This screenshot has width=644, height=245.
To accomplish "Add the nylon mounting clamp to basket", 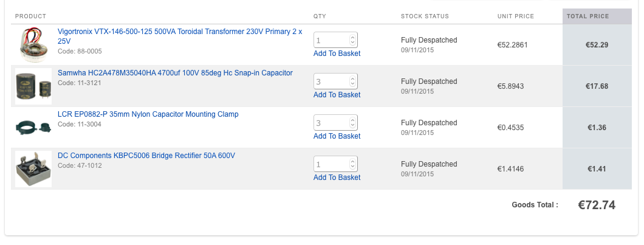I will [337, 136].
